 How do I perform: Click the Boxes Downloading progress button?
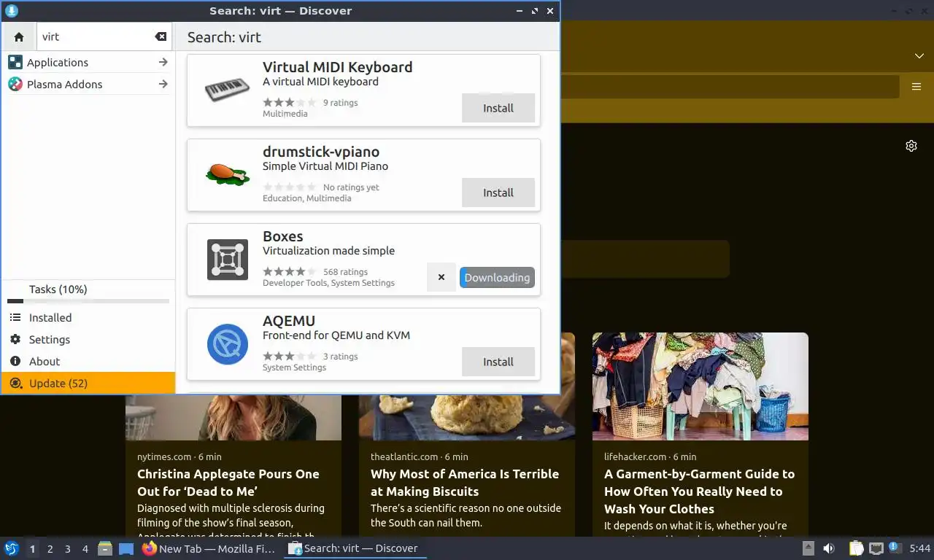[x=497, y=277]
